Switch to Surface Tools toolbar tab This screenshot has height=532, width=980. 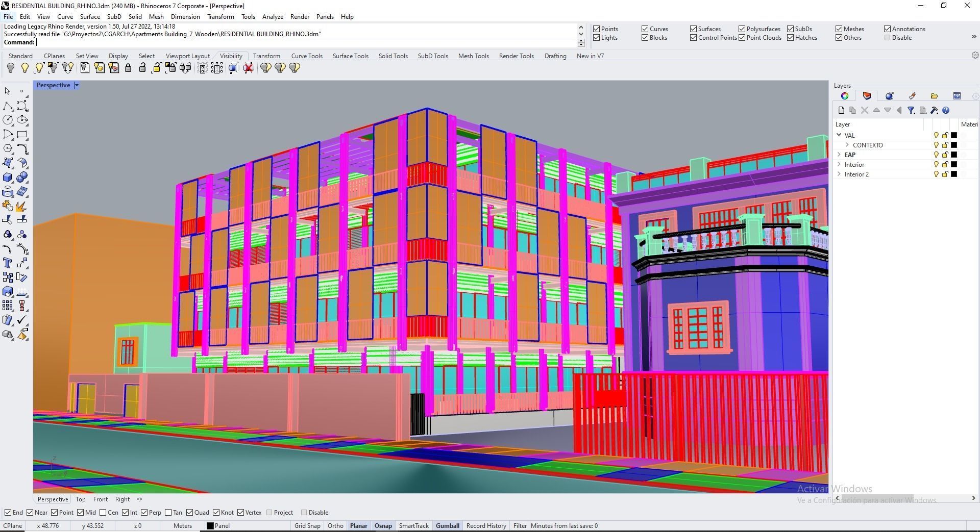(x=350, y=56)
